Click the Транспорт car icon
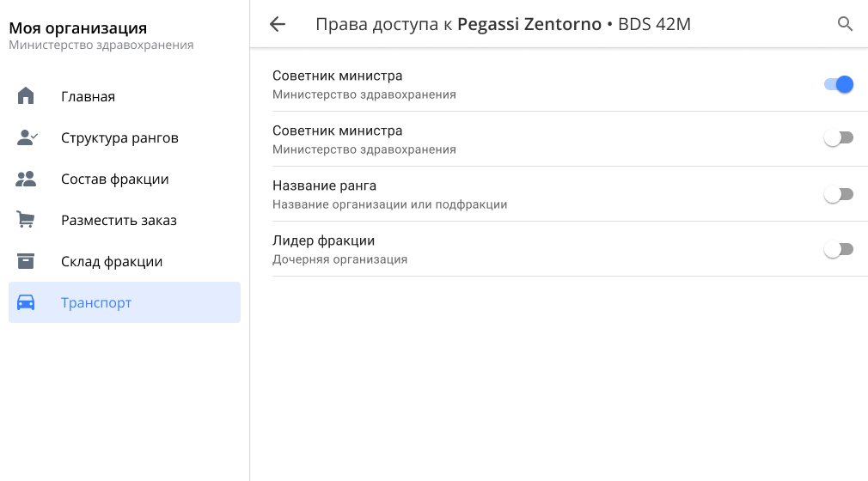 click(x=26, y=302)
